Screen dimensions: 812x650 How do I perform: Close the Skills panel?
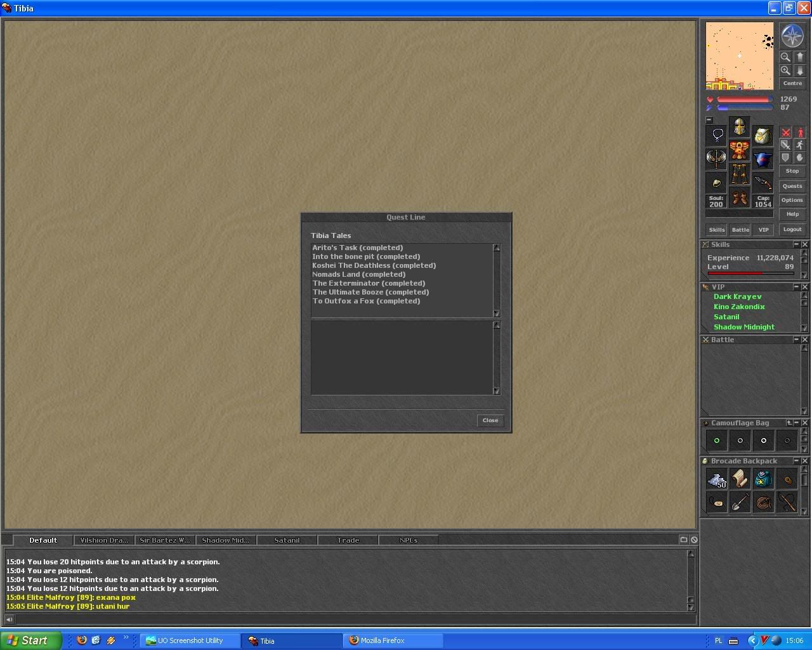804,244
